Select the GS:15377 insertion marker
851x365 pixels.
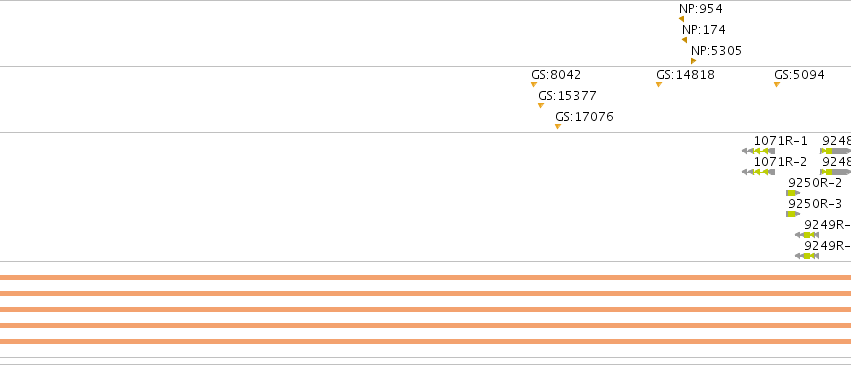click(541, 106)
